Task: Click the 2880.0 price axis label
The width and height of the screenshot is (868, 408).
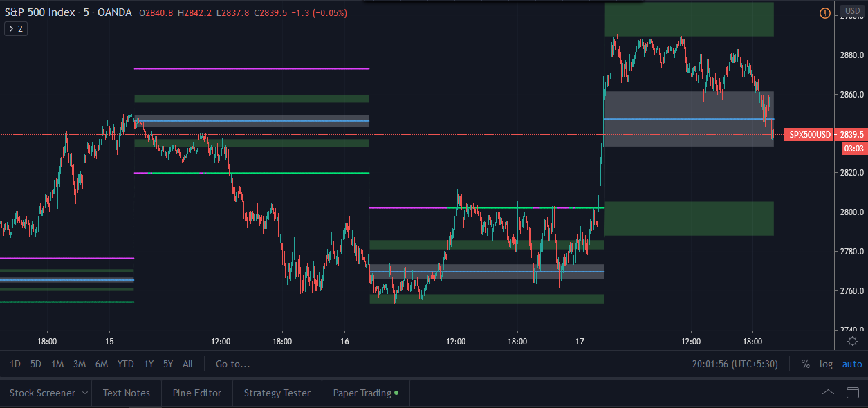Action: (852, 55)
